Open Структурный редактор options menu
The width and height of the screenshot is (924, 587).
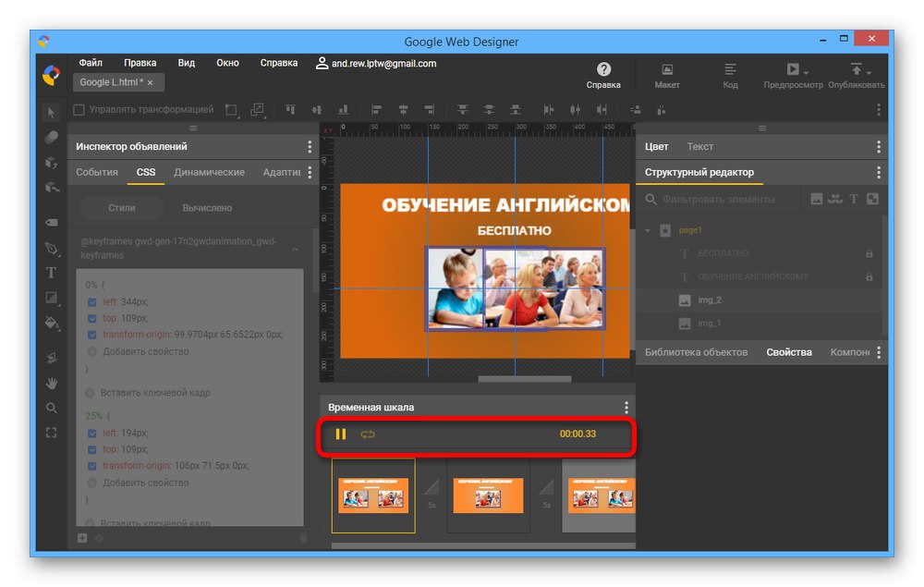point(879,172)
